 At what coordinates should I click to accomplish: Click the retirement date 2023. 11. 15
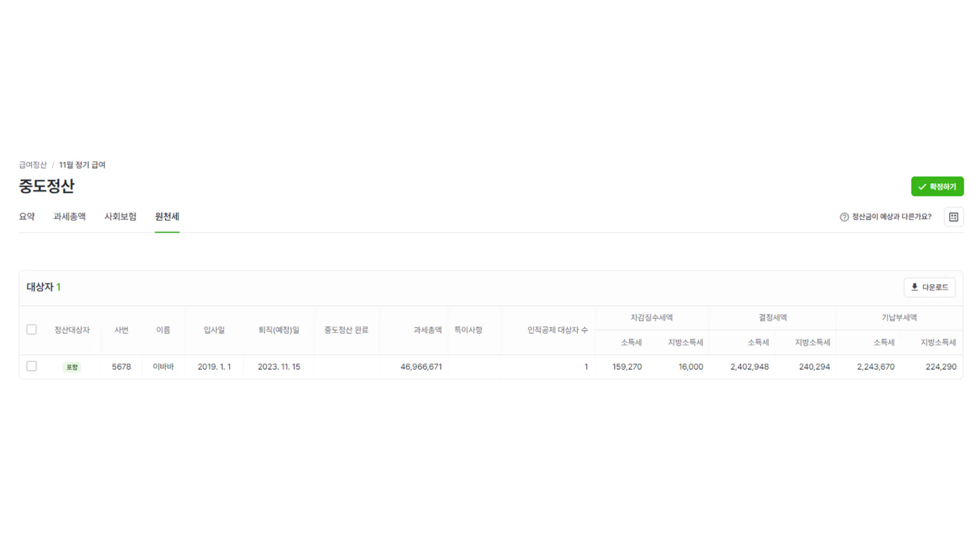click(x=279, y=366)
